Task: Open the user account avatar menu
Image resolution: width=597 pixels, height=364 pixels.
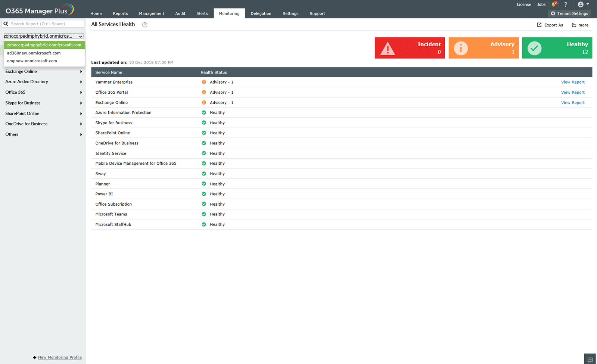Action: point(583,4)
